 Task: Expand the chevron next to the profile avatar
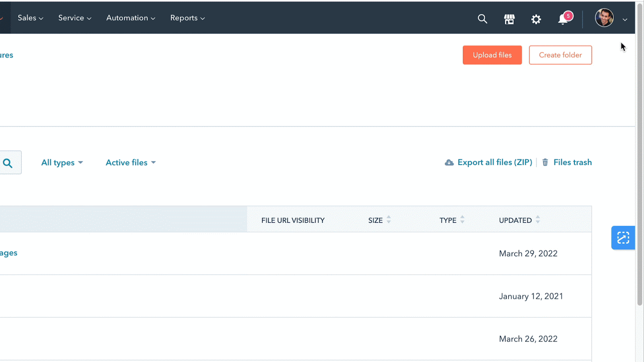point(625,20)
